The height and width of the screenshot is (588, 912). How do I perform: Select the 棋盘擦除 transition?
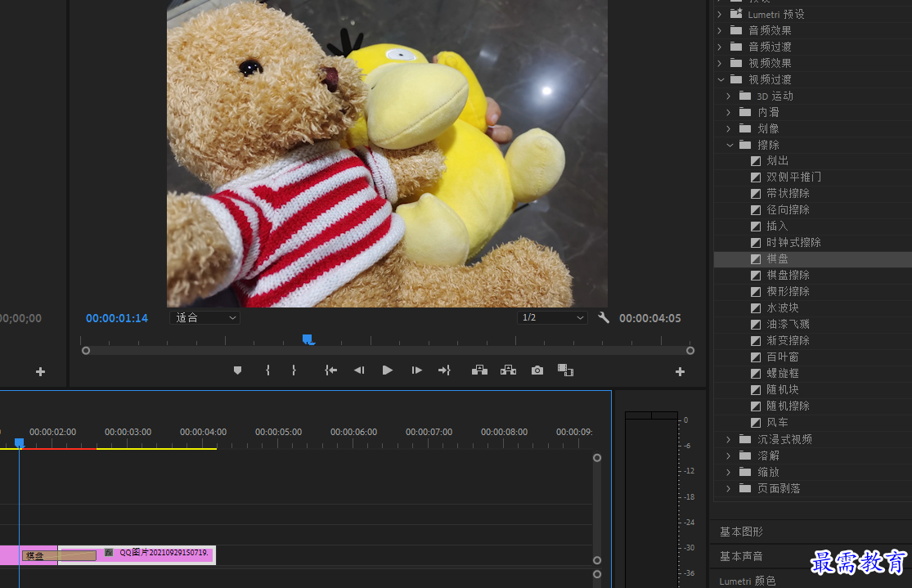788,275
